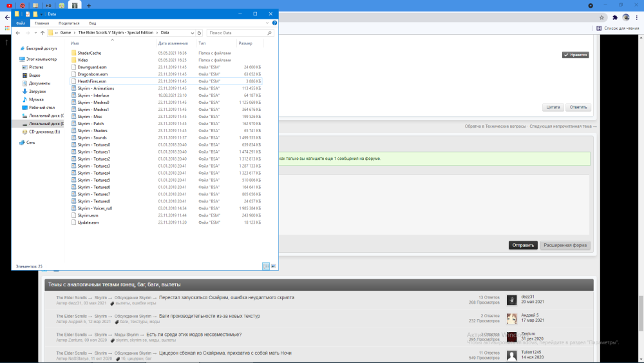Open dezz31 avatar thumbnail
Viewport: 644px width, 363px height.
coord(511,300)
